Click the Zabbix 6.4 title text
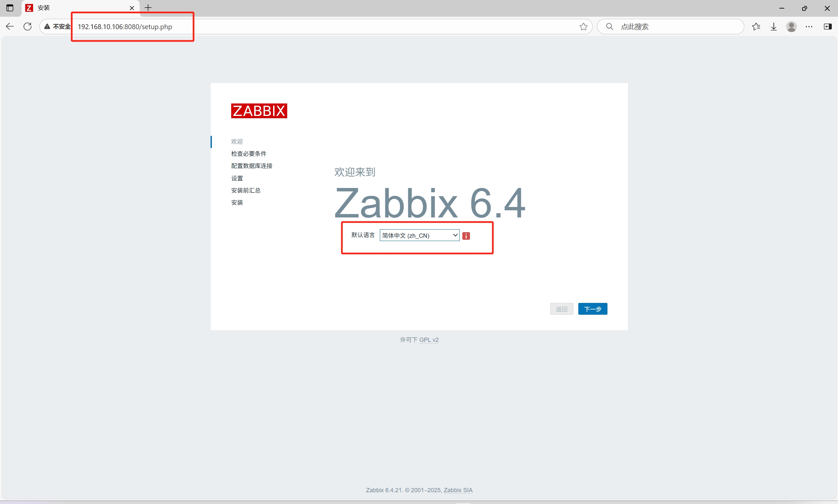 coord(430,203)
